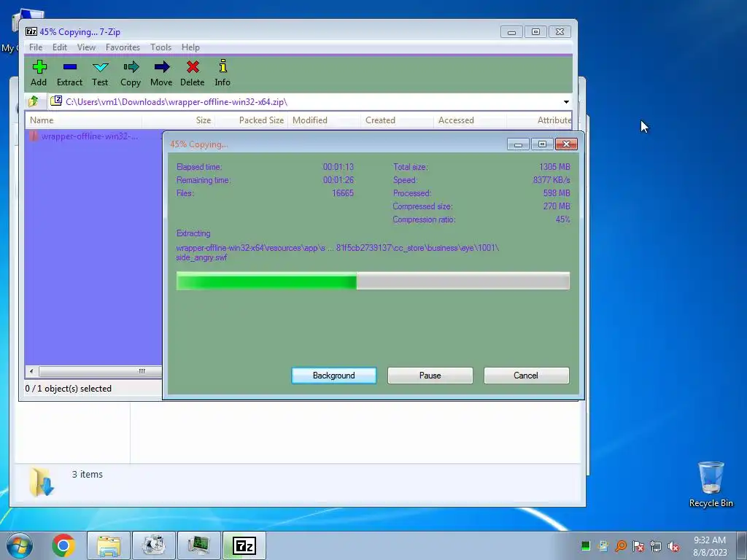Close the 45% Copying dialog
747x560 pixels.
click(566, 144)
